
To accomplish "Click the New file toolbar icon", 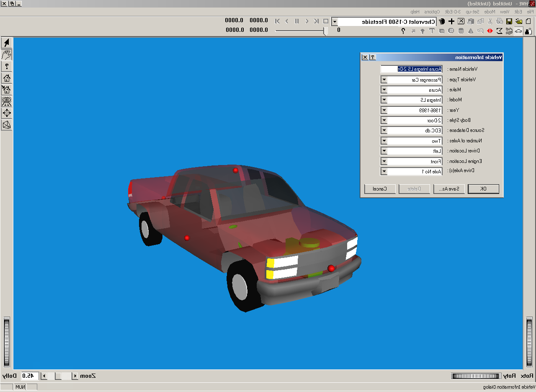I will [528, 21].
